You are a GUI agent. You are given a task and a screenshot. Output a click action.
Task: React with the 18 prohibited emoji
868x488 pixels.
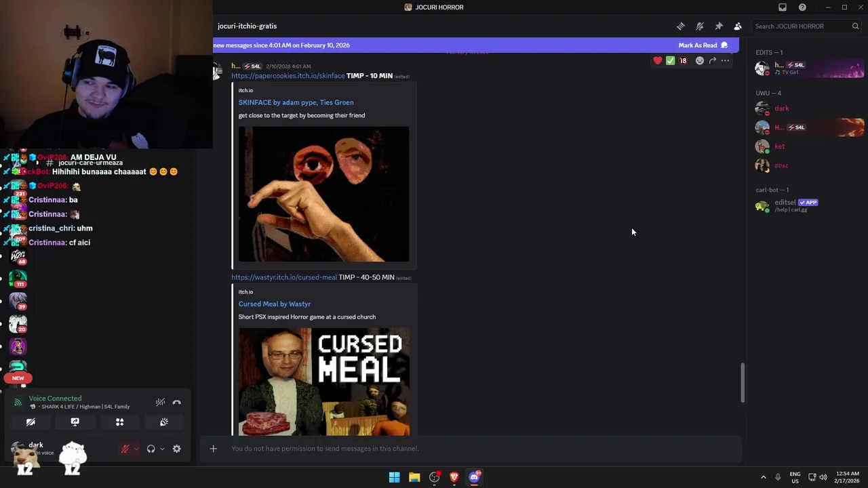(x=684, y=61)
